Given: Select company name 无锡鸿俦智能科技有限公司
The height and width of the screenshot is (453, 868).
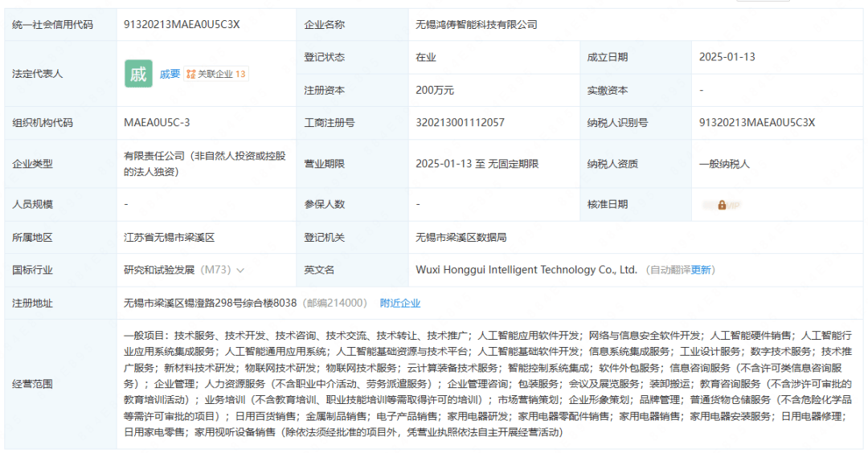Looking at the screenshot, I should (477, 24).
